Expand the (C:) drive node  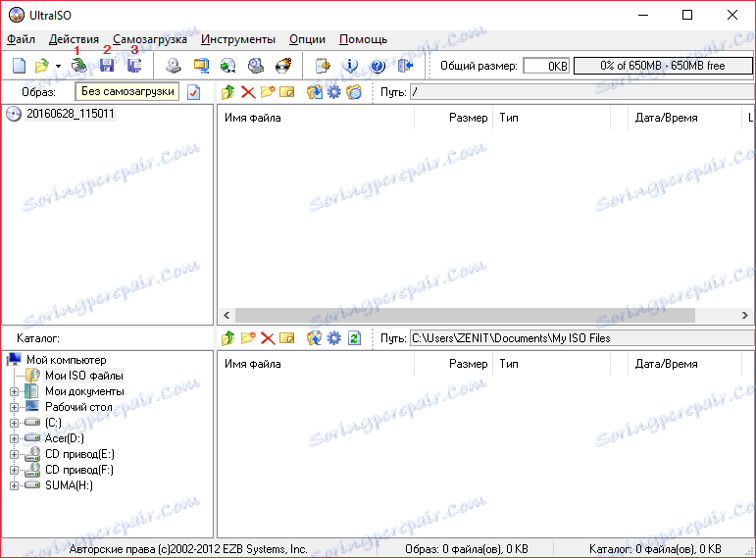pyautogui.click(x=14, y=423)
